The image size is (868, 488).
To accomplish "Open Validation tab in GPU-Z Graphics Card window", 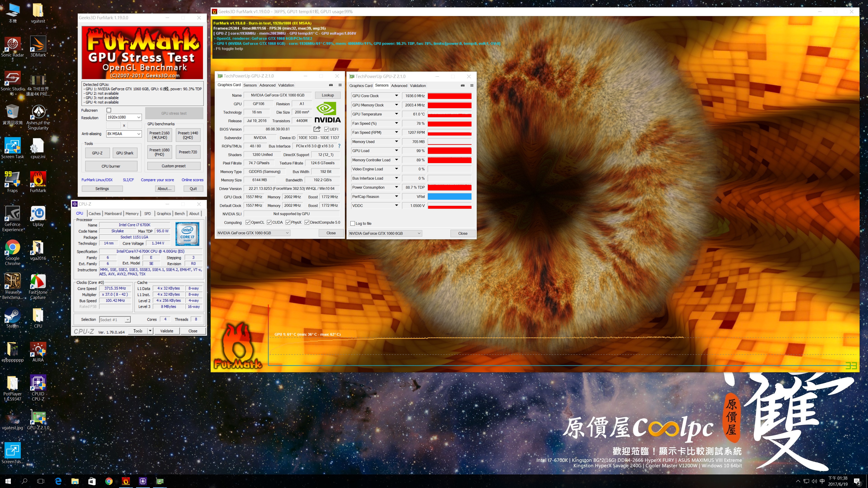I will (x=286, y=85).
